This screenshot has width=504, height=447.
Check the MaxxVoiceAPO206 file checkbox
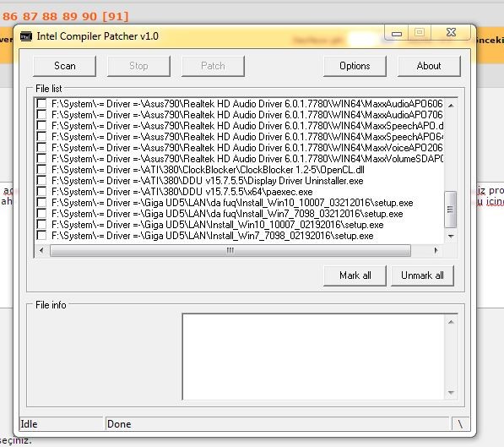pos(41,147)
